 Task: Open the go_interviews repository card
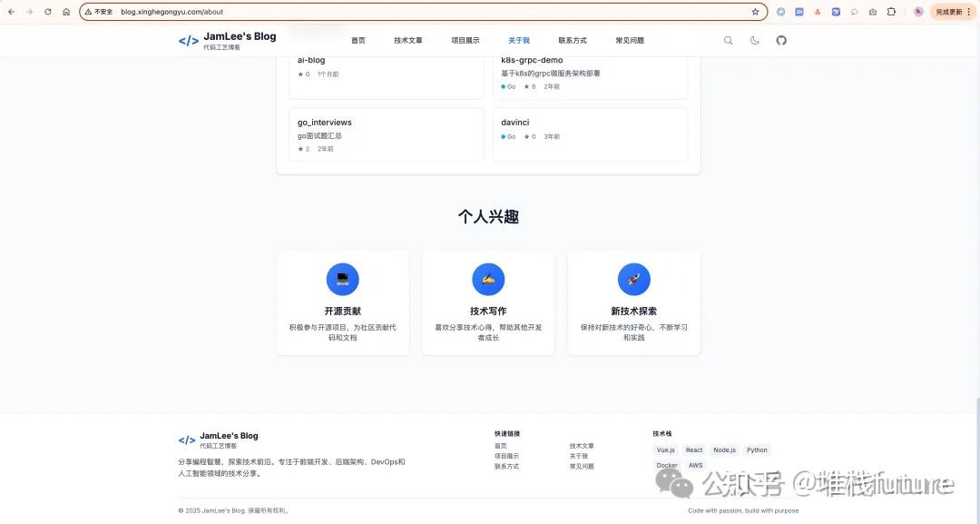pos(387,134)
